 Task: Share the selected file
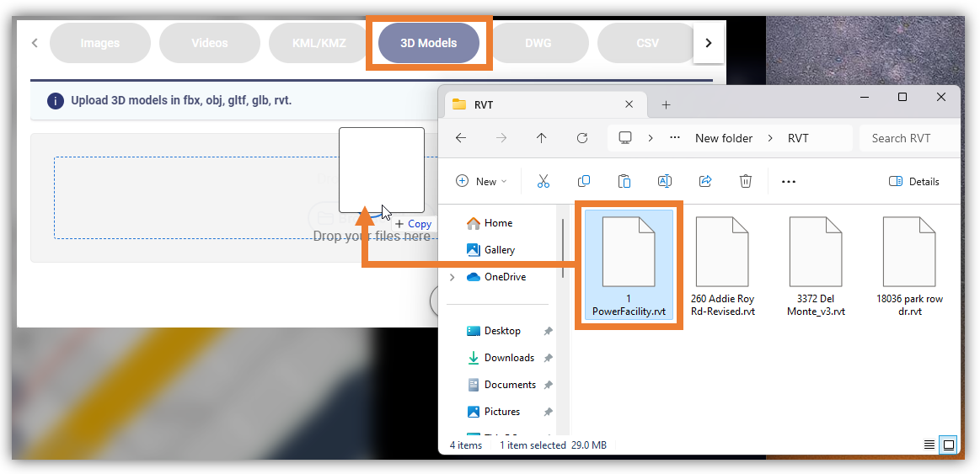[x=705, y=181]
